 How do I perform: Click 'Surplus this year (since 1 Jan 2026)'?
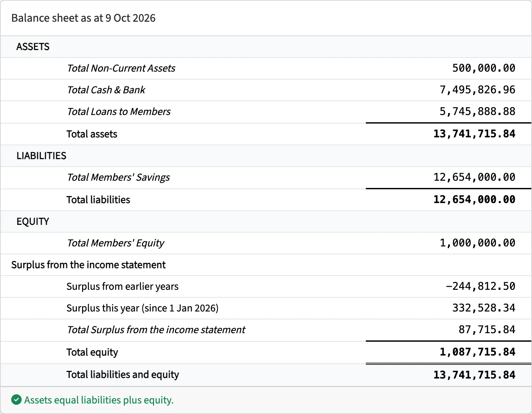click(143, 308)
